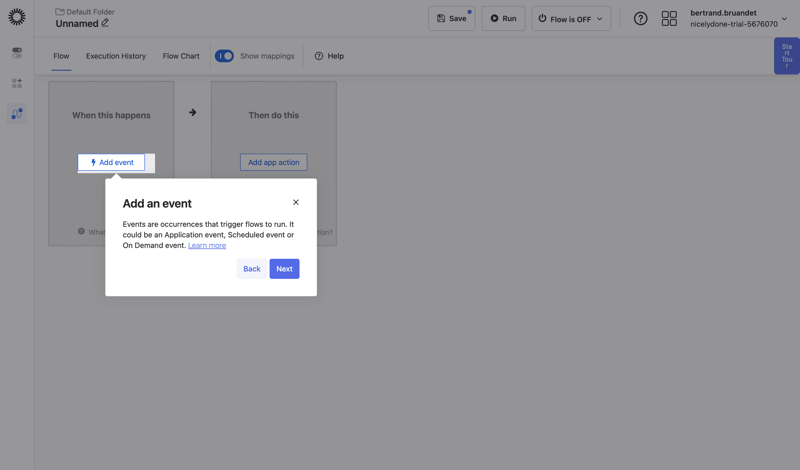Toggle Show mappings switch
Screen dimensions: 800x470
[x=224, y=56]
